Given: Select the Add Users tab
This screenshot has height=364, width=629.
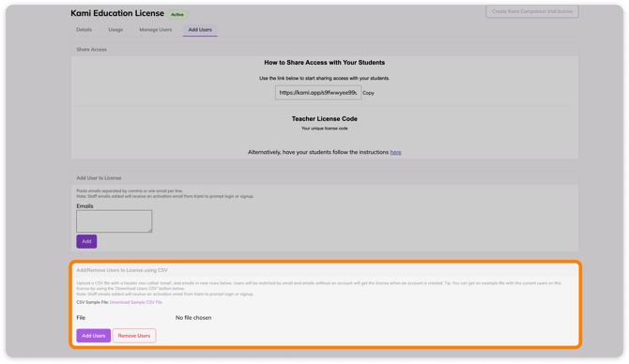Looking at the screenshot, I should [200, 30].
